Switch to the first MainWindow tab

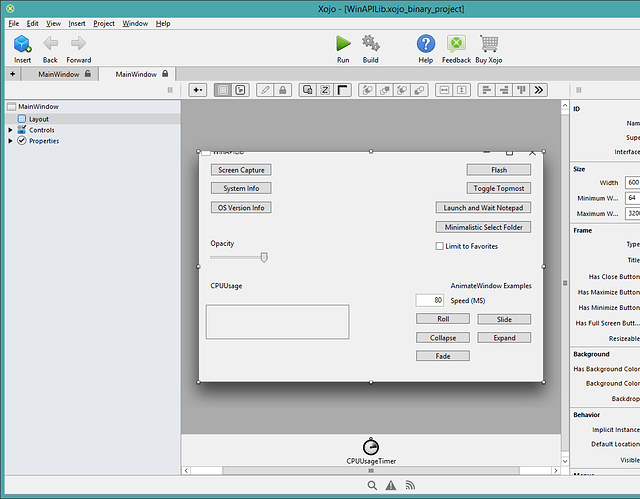coord(60,74)
